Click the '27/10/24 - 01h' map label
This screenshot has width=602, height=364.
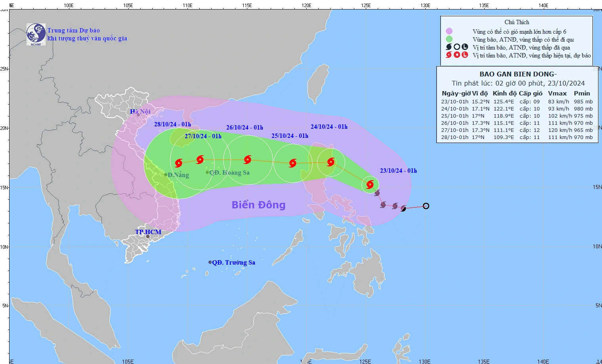pyautogui.click(x=203, y=136)
